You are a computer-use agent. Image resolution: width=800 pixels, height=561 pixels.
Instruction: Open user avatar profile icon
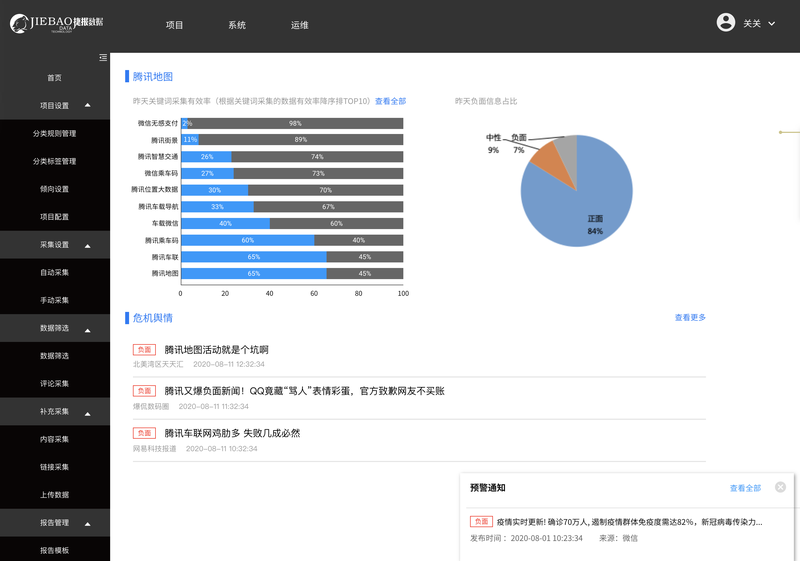coord(726,22)
